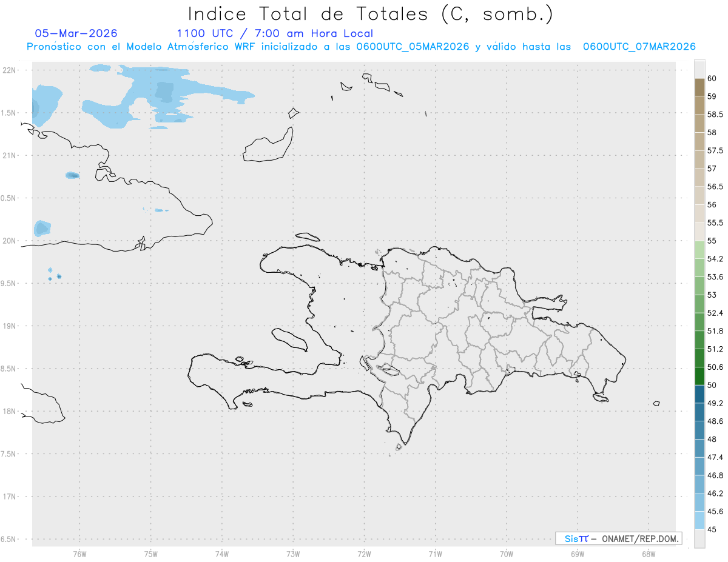The image size is (728, 562).
Task: Click the latitude label "18N"
Action: (10, 411)
